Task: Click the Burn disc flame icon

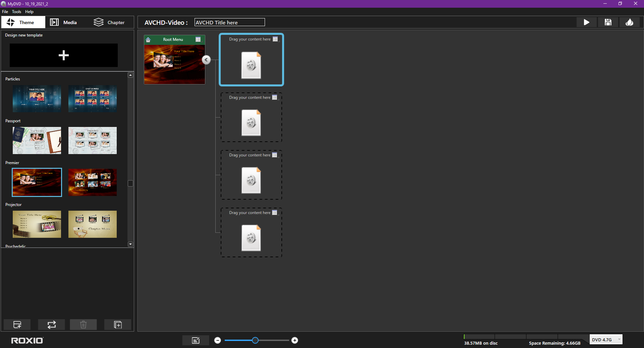Action: [x=629, y=22]
